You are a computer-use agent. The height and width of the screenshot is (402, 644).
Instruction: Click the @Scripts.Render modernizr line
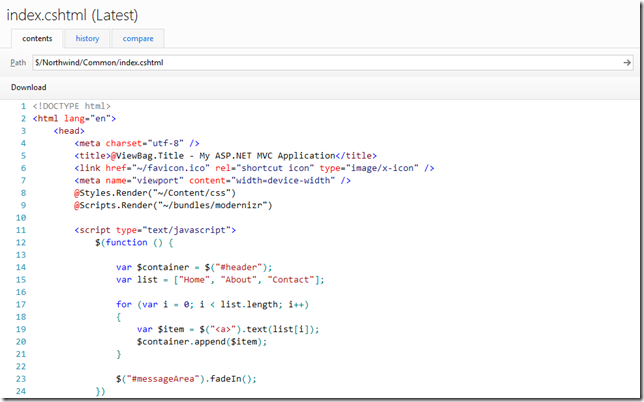173,205
